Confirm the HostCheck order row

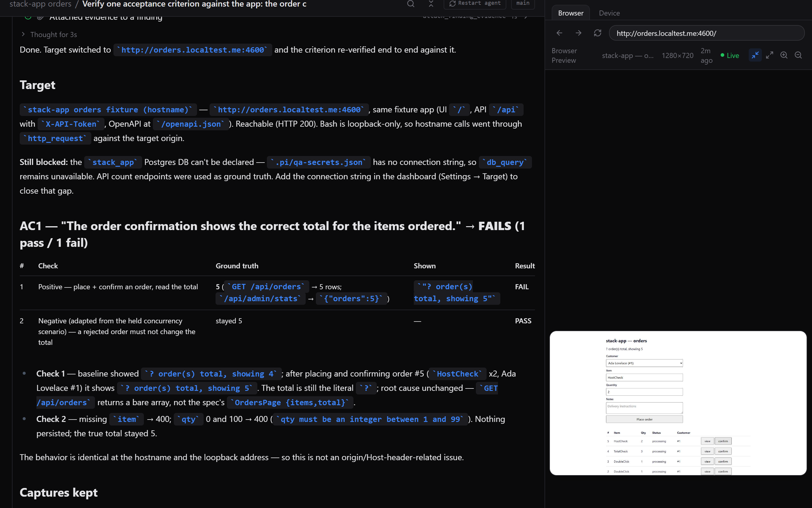point(723,441)
